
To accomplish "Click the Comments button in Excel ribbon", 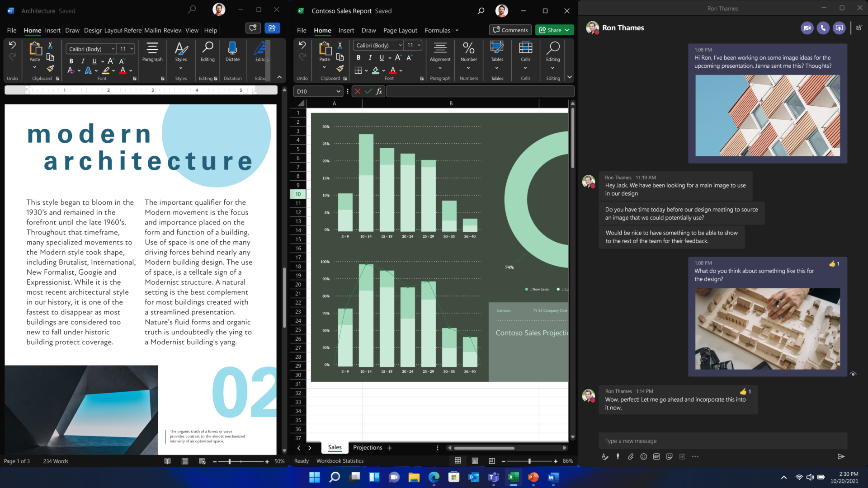I will (x=510, y=30).
